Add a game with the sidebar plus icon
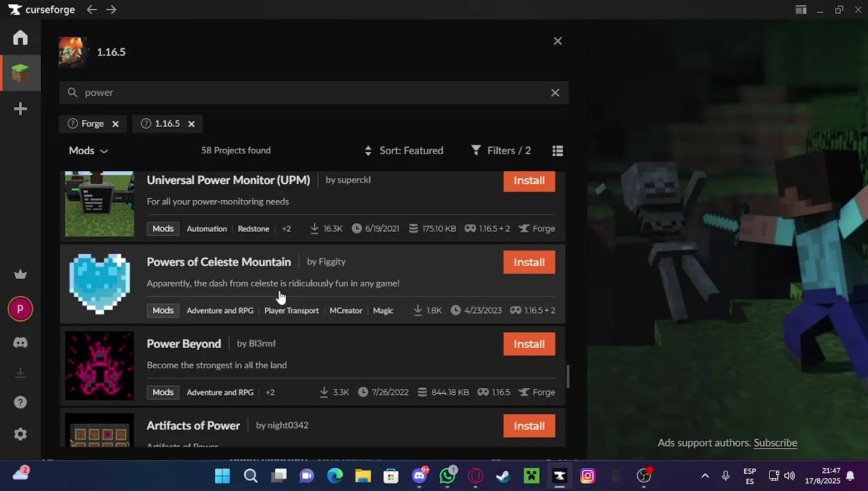Screen dimensions: 868x491 click(x=20, y=109)
